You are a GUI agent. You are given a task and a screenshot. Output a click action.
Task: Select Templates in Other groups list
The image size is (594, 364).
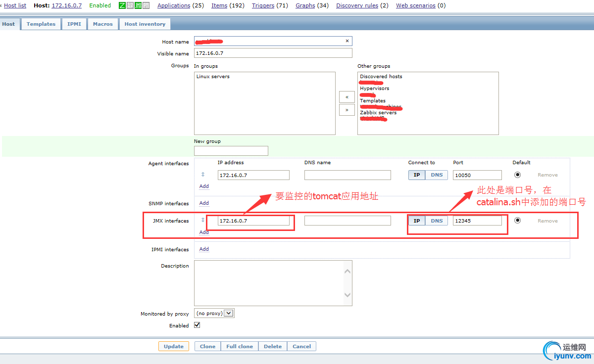373,101
